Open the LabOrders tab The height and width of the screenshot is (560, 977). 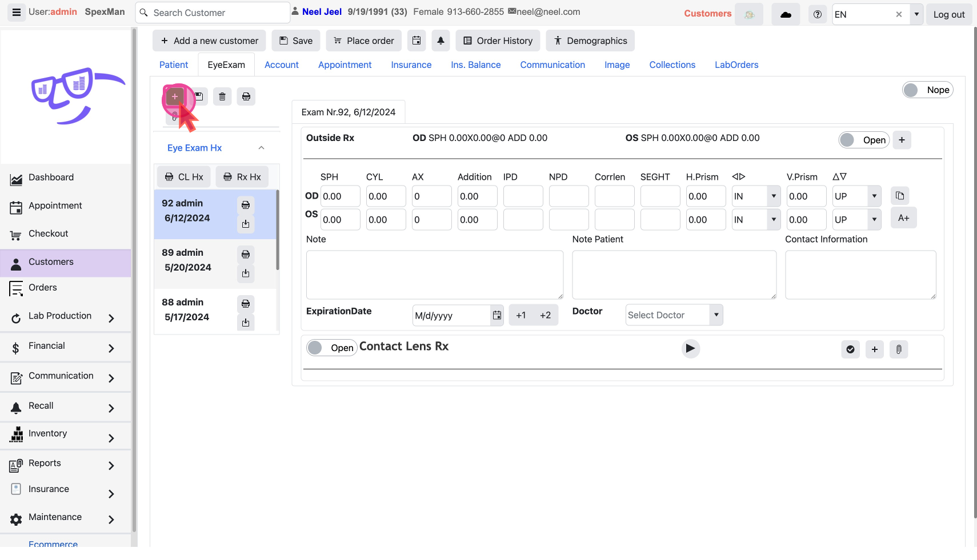(736, 65)
